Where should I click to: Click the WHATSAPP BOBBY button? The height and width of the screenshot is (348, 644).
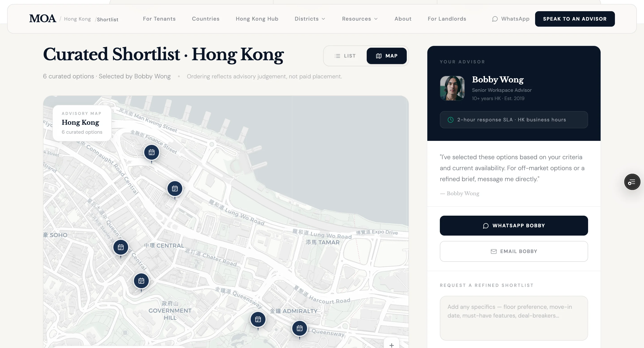[x=514, y=226]
